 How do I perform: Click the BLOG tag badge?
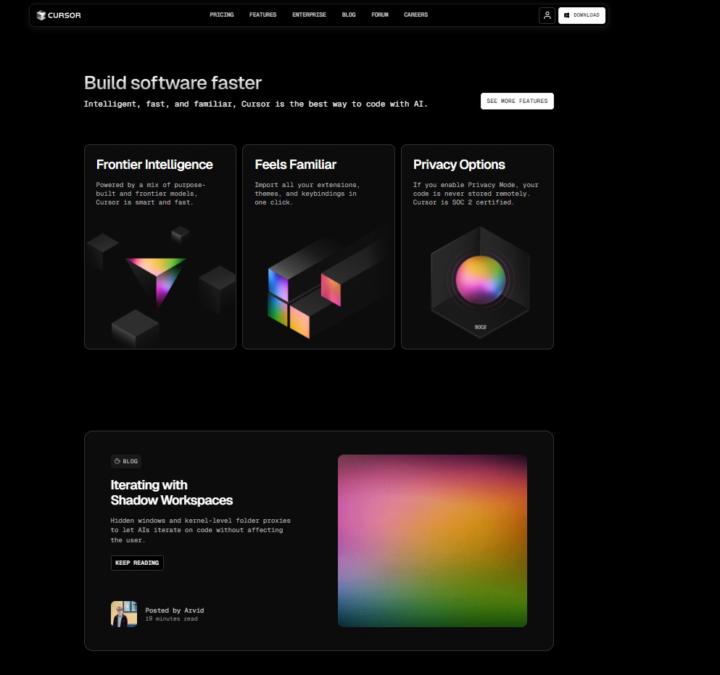(126, 461)
